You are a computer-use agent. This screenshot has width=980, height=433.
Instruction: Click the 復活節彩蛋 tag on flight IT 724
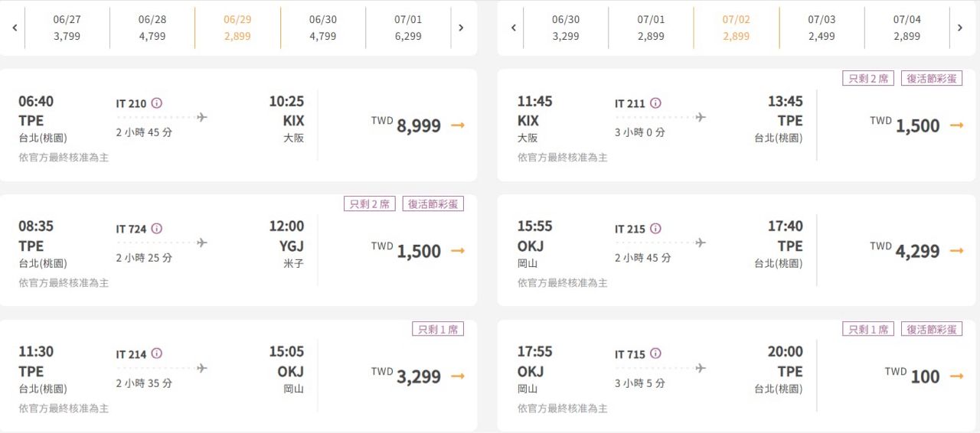coord(433,204)
